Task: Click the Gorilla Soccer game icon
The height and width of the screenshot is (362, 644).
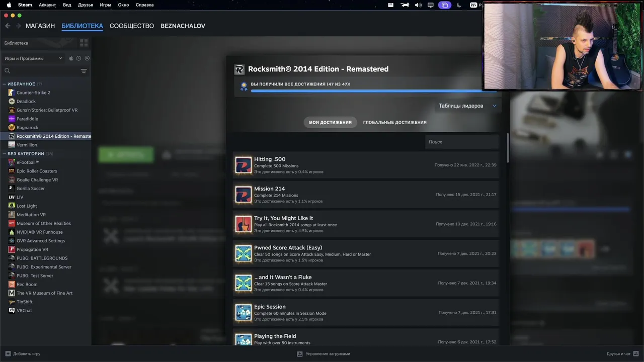Action: pyautogui.click(x=12, y=189)
